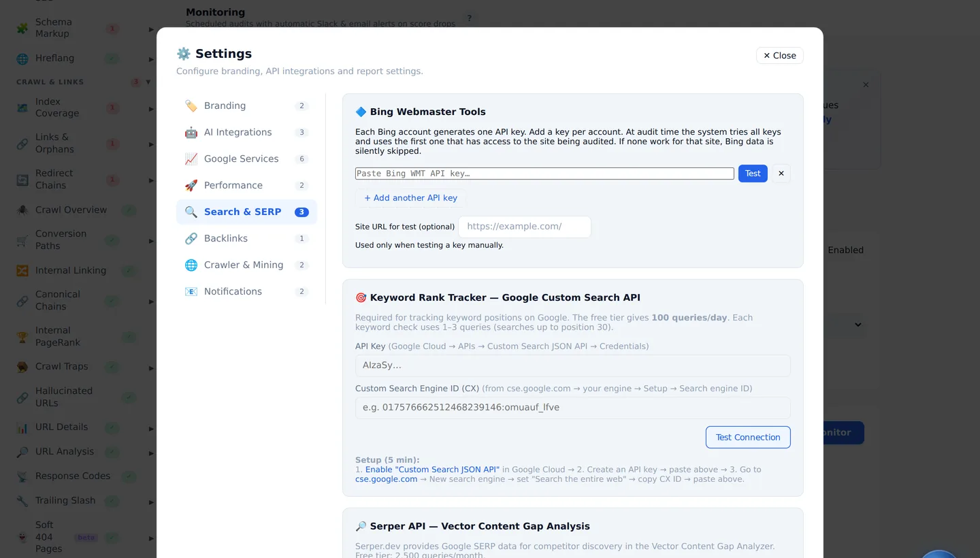The width and height of the screenshot is (980, 558).
Task: Click the Keyword Rank Tracker target icon
Action: [361, 297]
